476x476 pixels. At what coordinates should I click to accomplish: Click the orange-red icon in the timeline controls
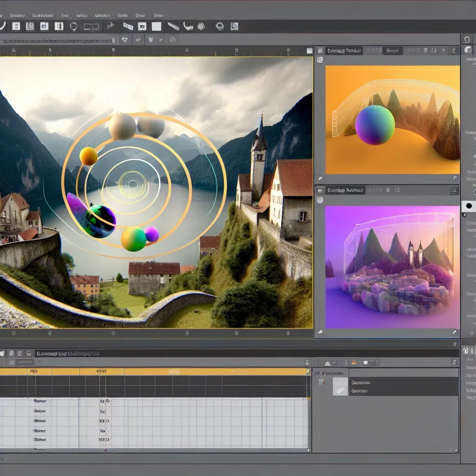[354, 363]
